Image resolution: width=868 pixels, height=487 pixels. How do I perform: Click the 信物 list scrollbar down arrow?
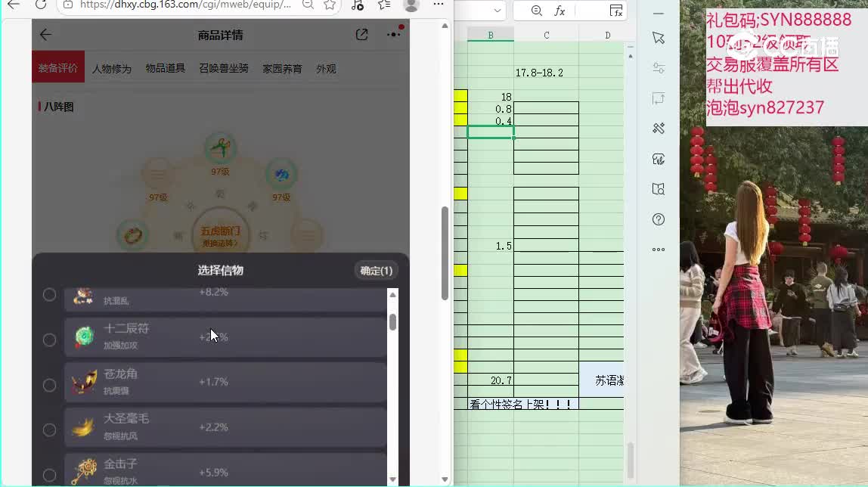[x=392, y=479]
